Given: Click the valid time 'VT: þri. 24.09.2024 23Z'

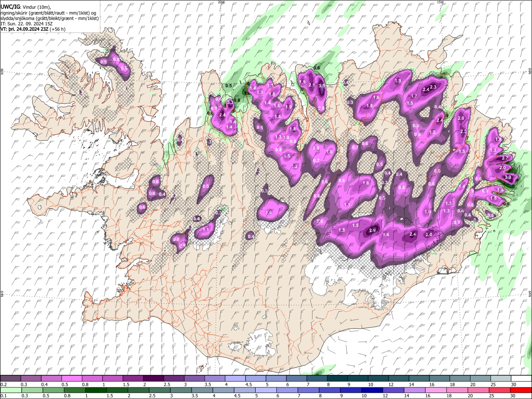Looking at the screenshot, I should pyautogui.click(x=24, y=29).
